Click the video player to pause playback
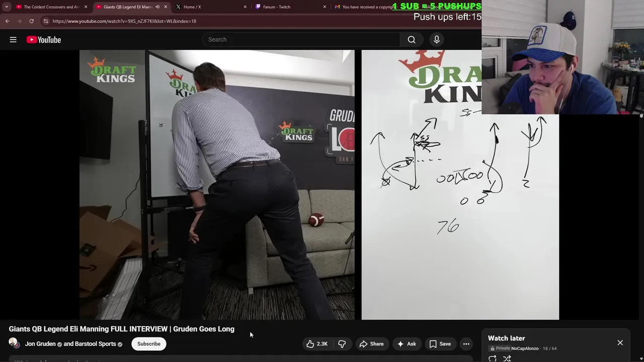644x362 pixels. 280,185
